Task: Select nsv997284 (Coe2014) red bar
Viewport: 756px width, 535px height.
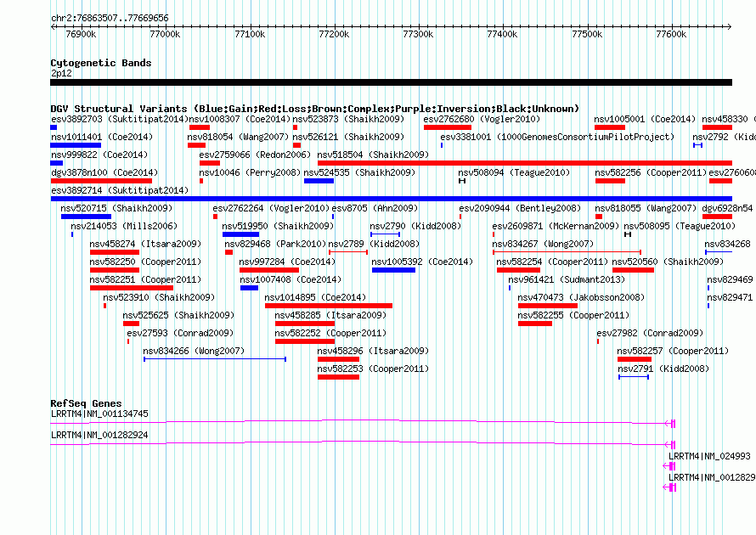Action: pyautogui.click(x=269, y=270)
